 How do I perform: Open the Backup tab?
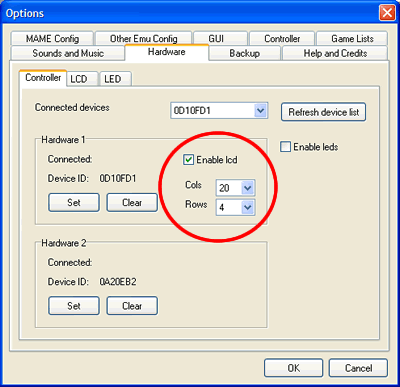pyautogui.click(x=245, y=53)
